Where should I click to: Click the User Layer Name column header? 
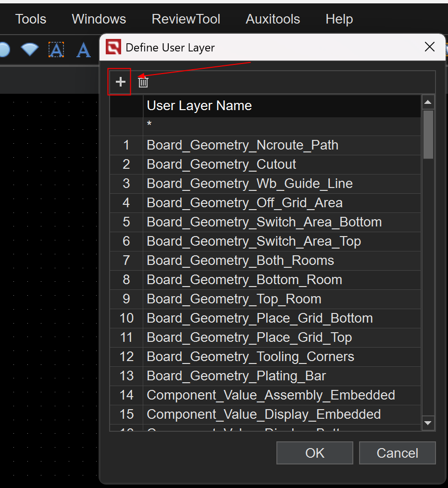point(281,106)
